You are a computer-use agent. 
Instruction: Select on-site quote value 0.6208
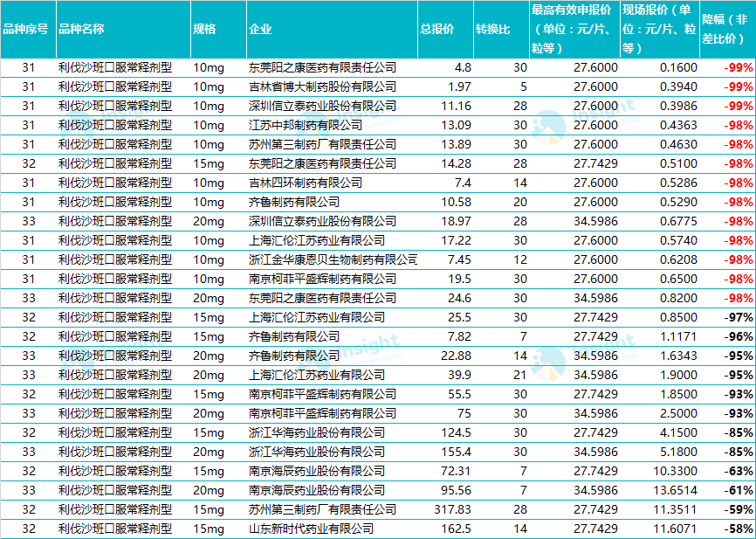[x=679, y=259]
